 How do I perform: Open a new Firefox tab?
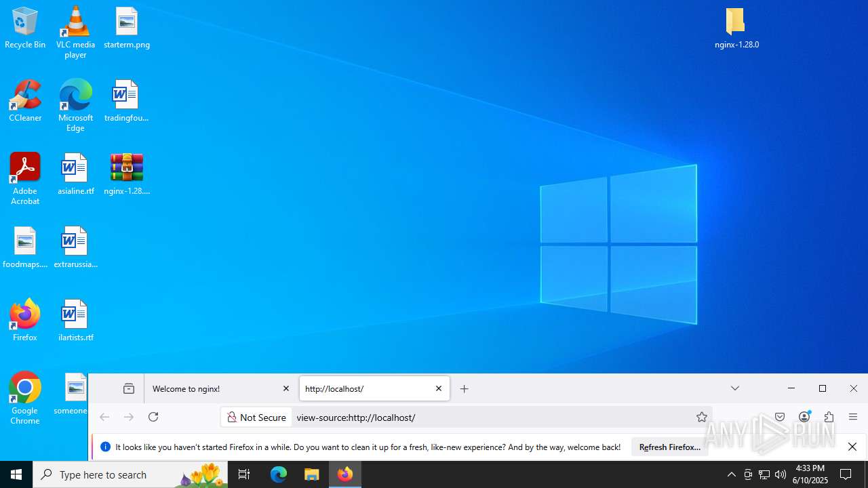[x=465, y=389]
